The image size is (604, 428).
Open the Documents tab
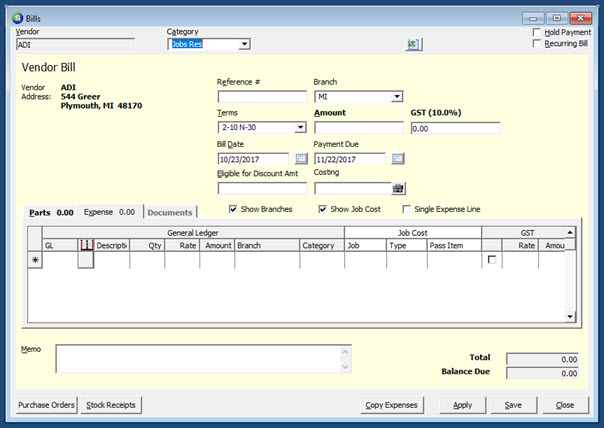(x=170, y=212)
